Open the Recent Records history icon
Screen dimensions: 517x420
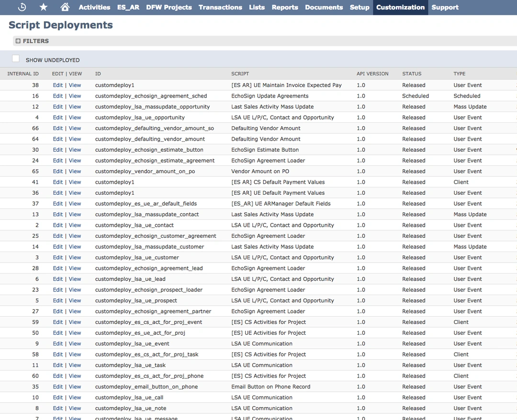22,7
